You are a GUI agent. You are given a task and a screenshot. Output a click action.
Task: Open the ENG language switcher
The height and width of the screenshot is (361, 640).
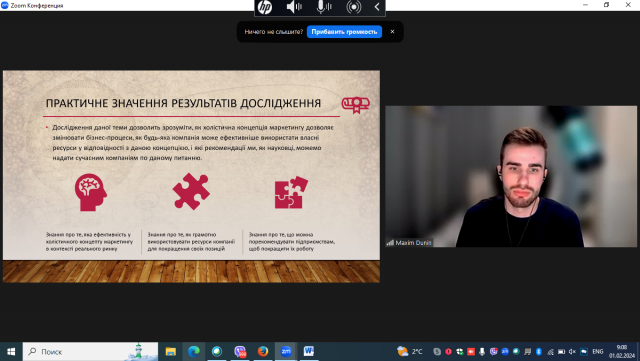tap(598, 352)
